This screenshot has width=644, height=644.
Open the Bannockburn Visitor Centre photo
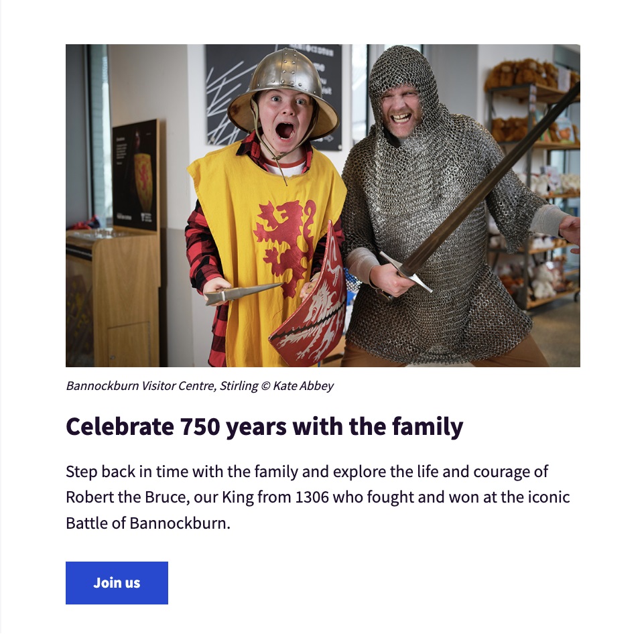323,205
